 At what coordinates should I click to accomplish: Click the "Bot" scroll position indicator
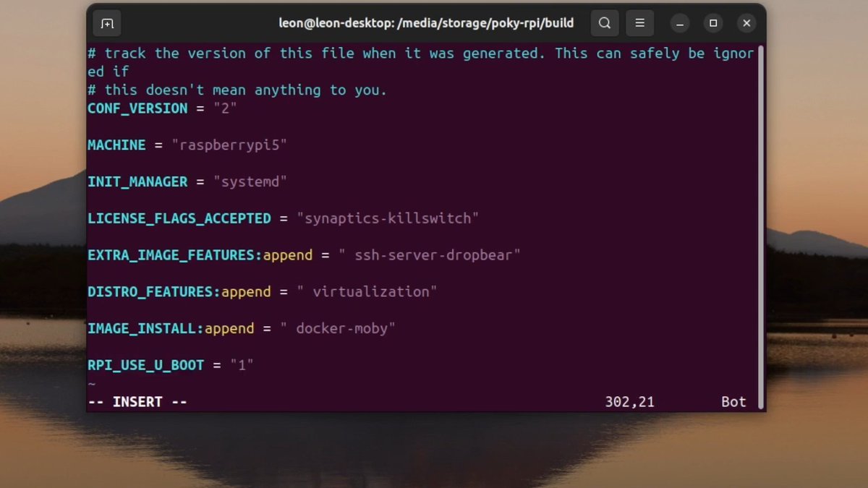click(733, 402)
